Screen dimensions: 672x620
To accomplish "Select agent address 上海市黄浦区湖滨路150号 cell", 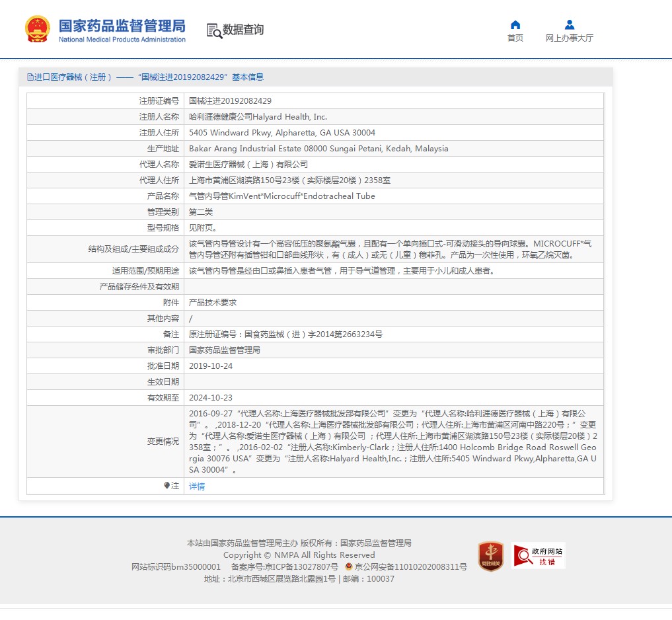I will [394, 180].
